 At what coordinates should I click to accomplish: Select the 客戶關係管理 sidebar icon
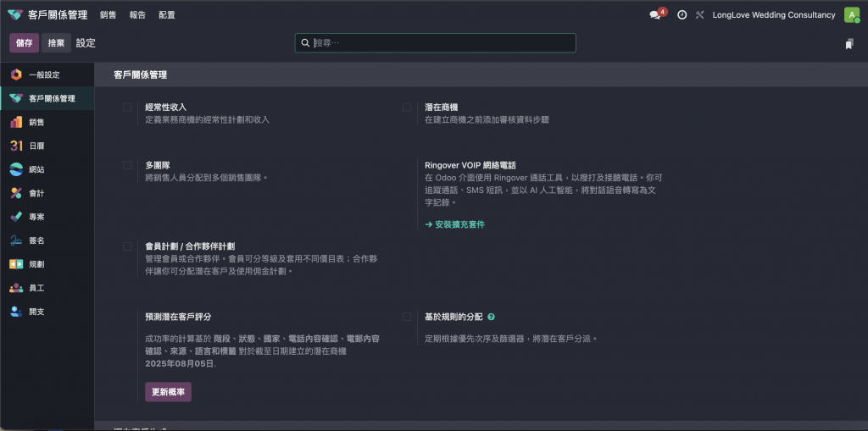(x=16, y=98)
